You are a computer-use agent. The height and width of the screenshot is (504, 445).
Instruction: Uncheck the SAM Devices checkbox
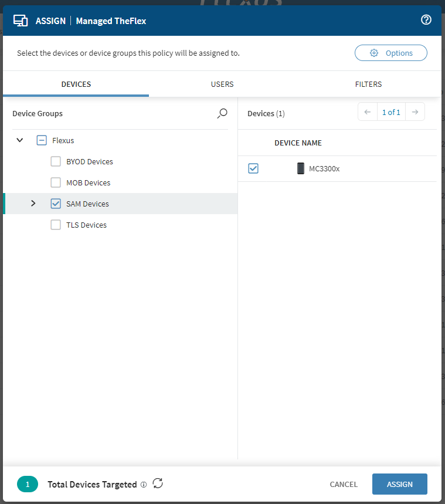pos(56,204)
